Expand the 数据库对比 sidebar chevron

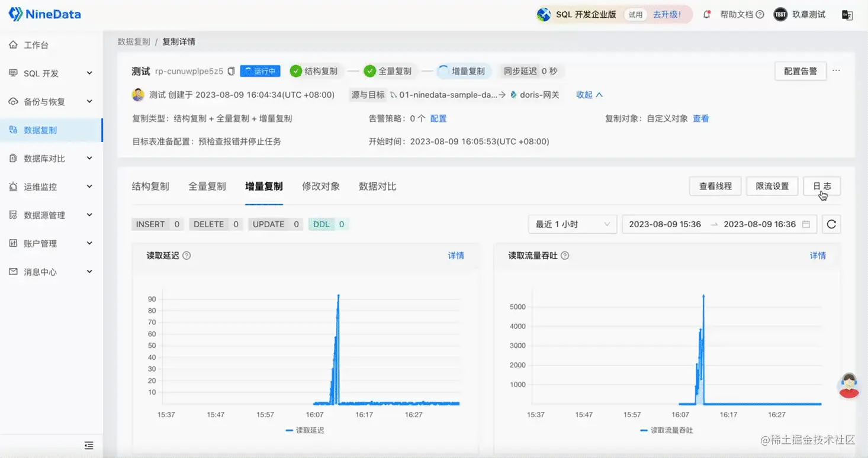[x=89, y=159]
